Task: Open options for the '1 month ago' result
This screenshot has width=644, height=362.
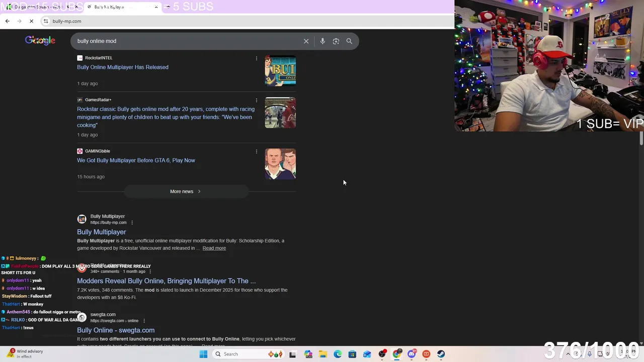Action: click(x=150, y=271)
